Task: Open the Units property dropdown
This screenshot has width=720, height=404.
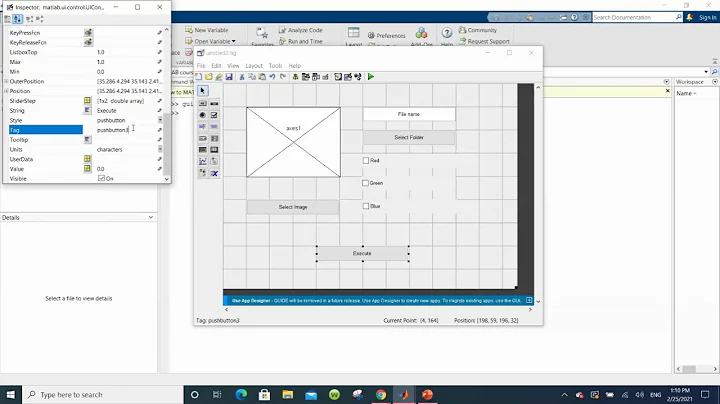Action: [160, 149]
